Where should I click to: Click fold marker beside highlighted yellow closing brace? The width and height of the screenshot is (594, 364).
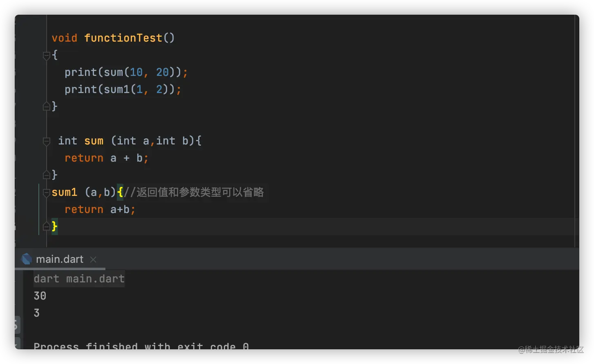tap(47, 227)
